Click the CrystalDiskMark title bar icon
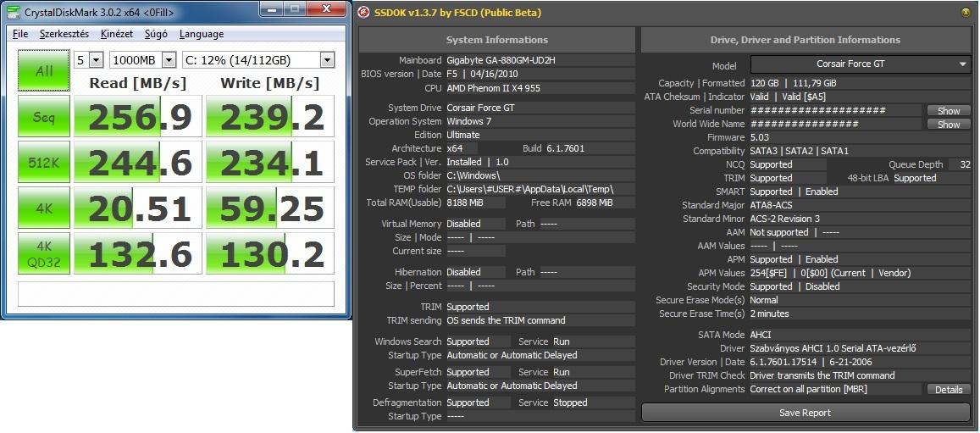 pyautogui.click(x=13, y=12)
